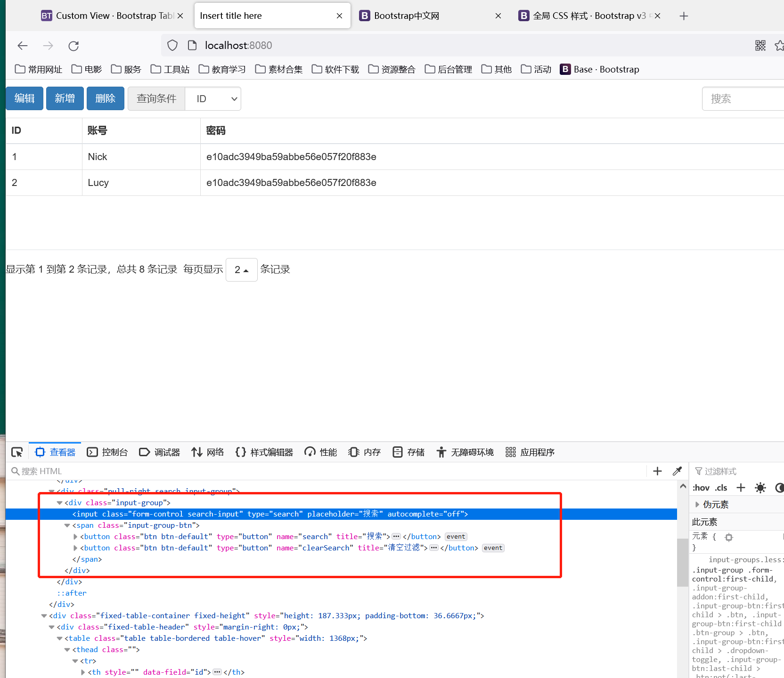
Task: Open the 教育学习 bookmarks folder
Action: coord(222,69)
